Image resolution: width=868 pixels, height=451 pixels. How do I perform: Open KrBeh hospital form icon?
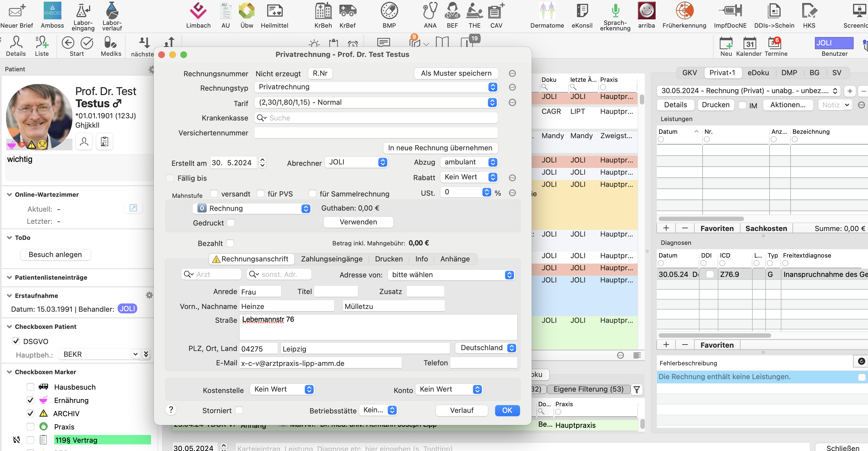[x=323, y=15]
